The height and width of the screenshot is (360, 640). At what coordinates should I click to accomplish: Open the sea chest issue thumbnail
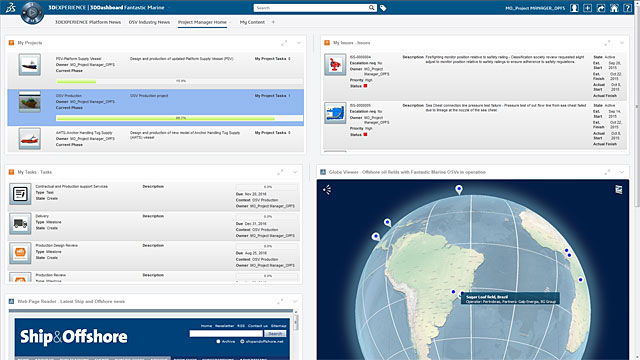(x=335, y=113)
